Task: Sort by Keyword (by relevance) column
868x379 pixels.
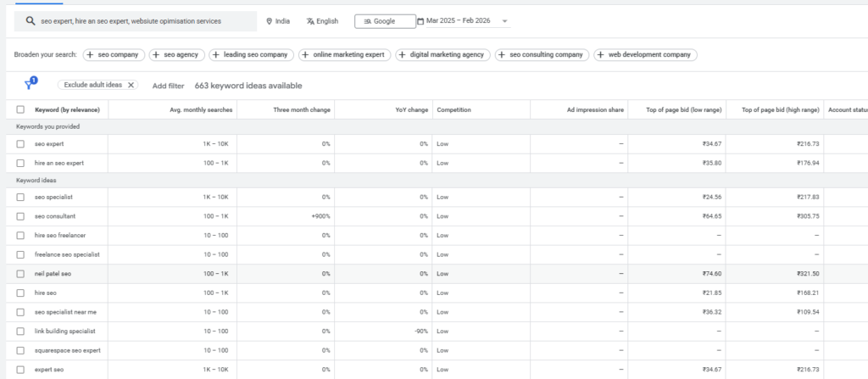Action: tap(67, 109)
